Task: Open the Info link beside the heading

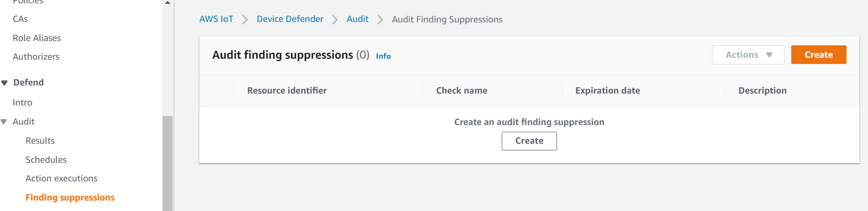Action: coord(383,56)
